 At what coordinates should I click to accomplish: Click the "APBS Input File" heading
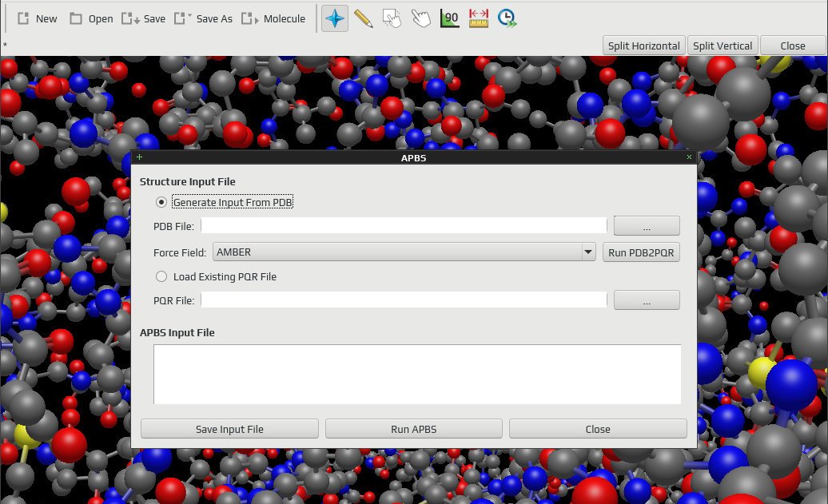click(177, 332)
